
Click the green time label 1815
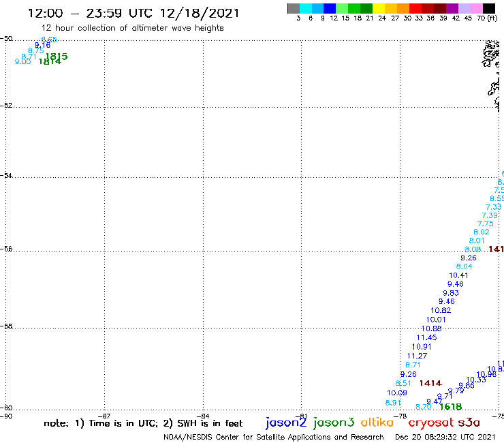click(57, 57)
